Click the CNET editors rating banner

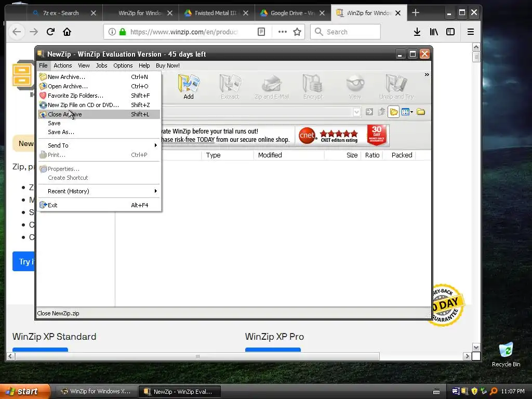[328, 136]
